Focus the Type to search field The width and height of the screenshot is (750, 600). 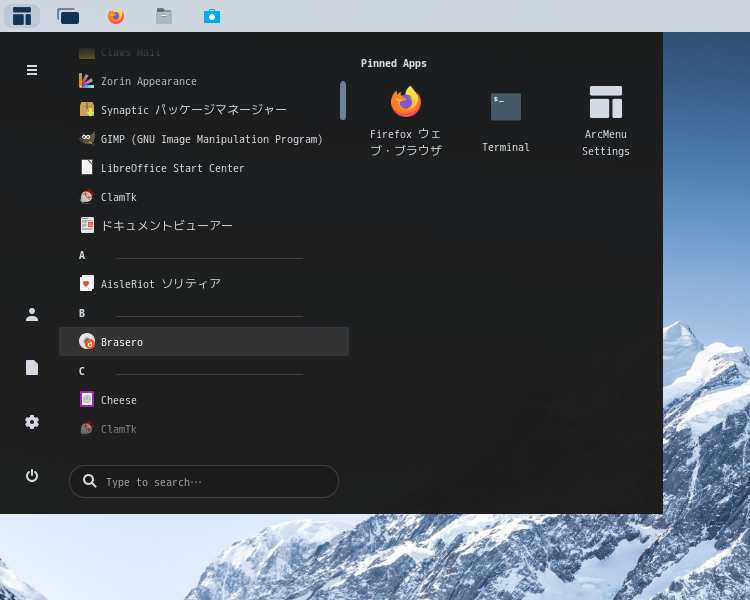[204, 481]
